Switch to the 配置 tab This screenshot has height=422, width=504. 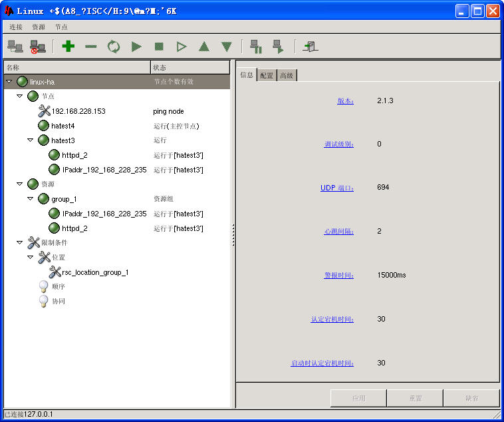point(267,75)
